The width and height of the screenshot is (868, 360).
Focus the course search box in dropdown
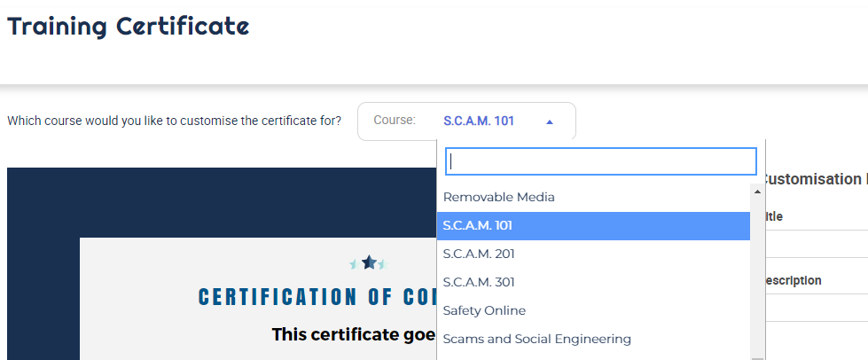pyautogui.click(x=600, y=161)
